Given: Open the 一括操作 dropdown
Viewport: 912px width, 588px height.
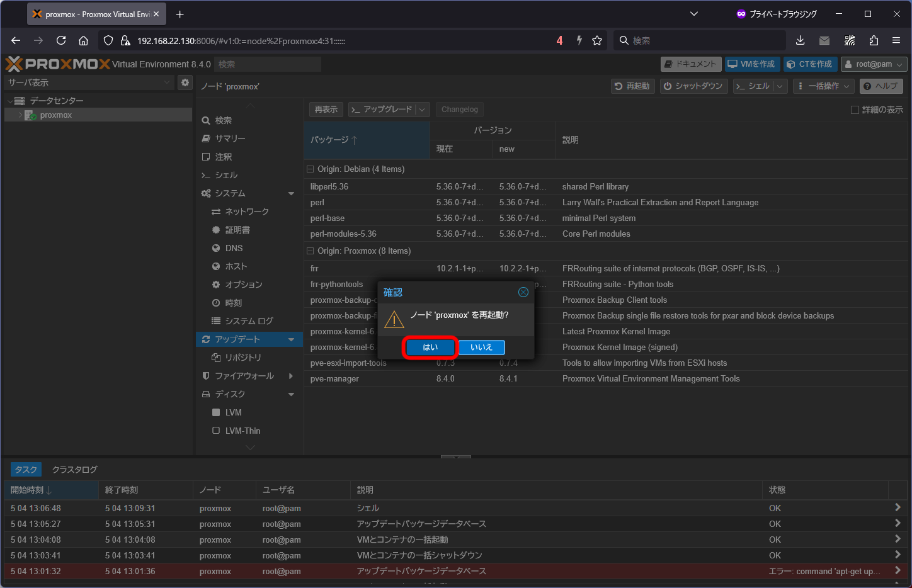Looking at the screenshot, I should (x=824, y=86).
